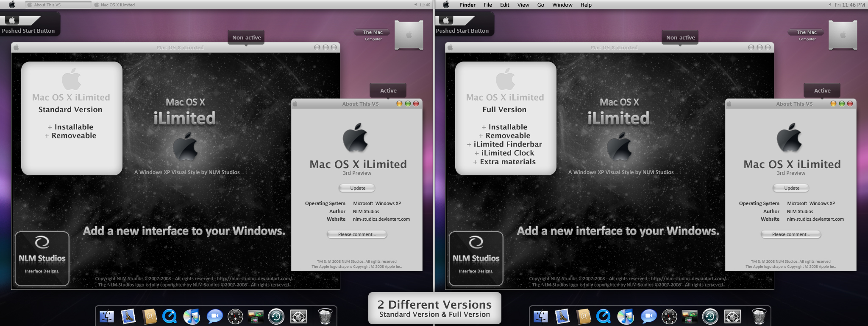Click Update in Full Version's About window
Screen dimensions: 868x326
click(x=791, y=188)
